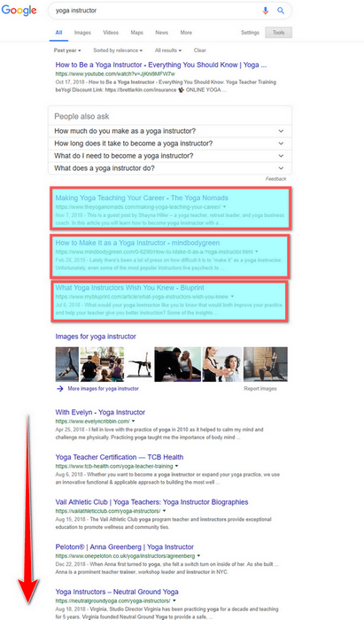Open the seated yoga class thumbnail
Viewport: 364px width, 620px height.
tap(102, 364)
